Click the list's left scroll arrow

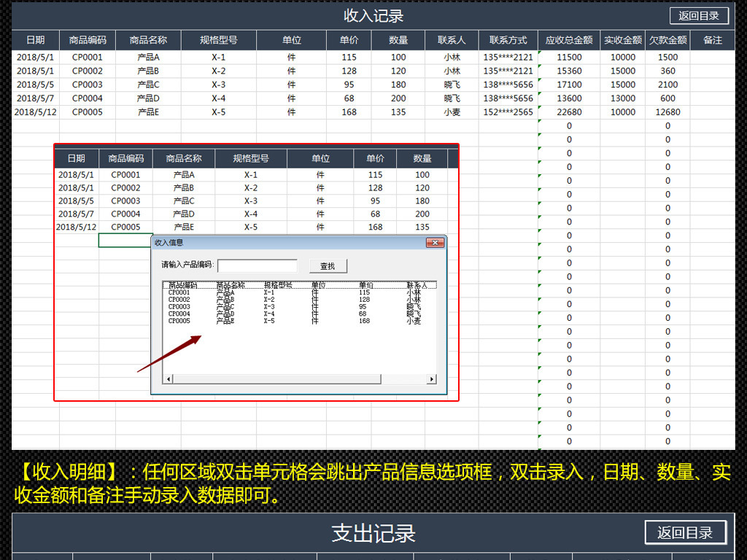(168, 379)
